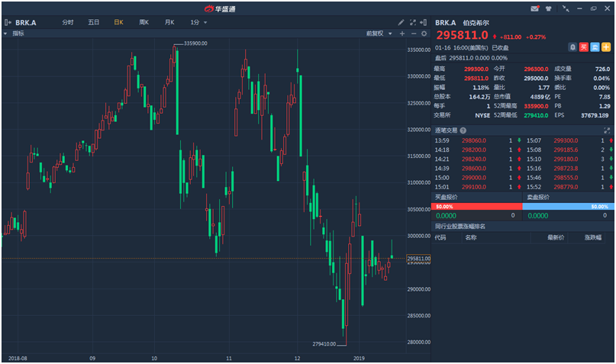Screen dimensions: 616x364
Task: Add BRK.A to watchlist with yellow plus
Action: pos(606,47)
